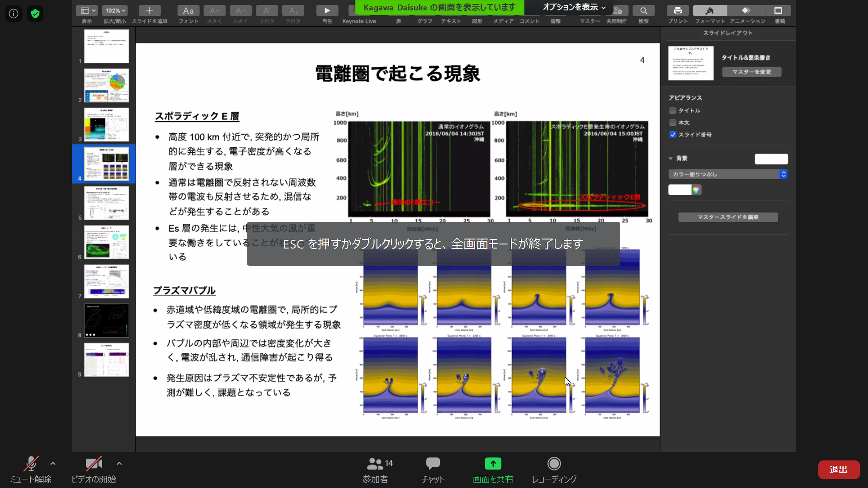The width and height of the screenshot is (868, 488).
Task: Click the subscript (下付き) button
Action: tap(293, 10)
